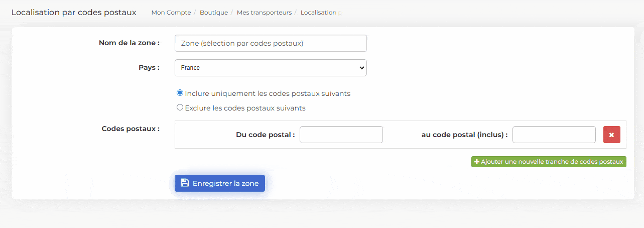Viewport: 644px width, 228px height.
Task: Click the 'Du code postal' input box
Action: point(341,135)
